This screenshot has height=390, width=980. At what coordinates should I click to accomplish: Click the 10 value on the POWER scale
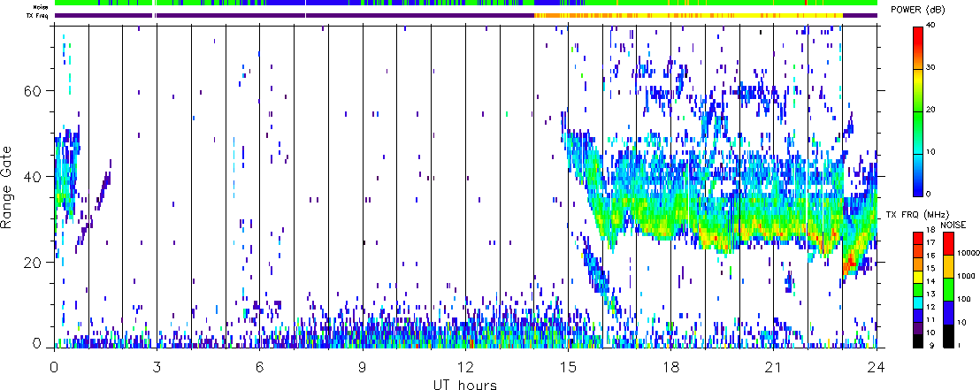click(931, 152)
